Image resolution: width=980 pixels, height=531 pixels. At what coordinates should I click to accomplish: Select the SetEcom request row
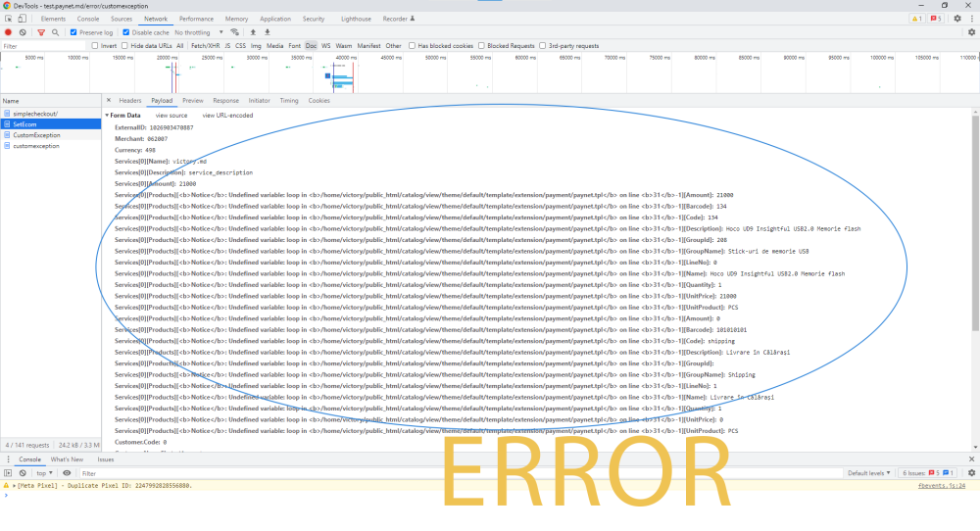click(51, 124)
